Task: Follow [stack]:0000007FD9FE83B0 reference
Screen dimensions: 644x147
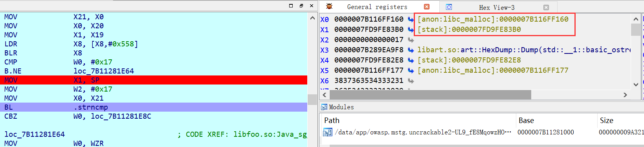Action: coord(469,29)
